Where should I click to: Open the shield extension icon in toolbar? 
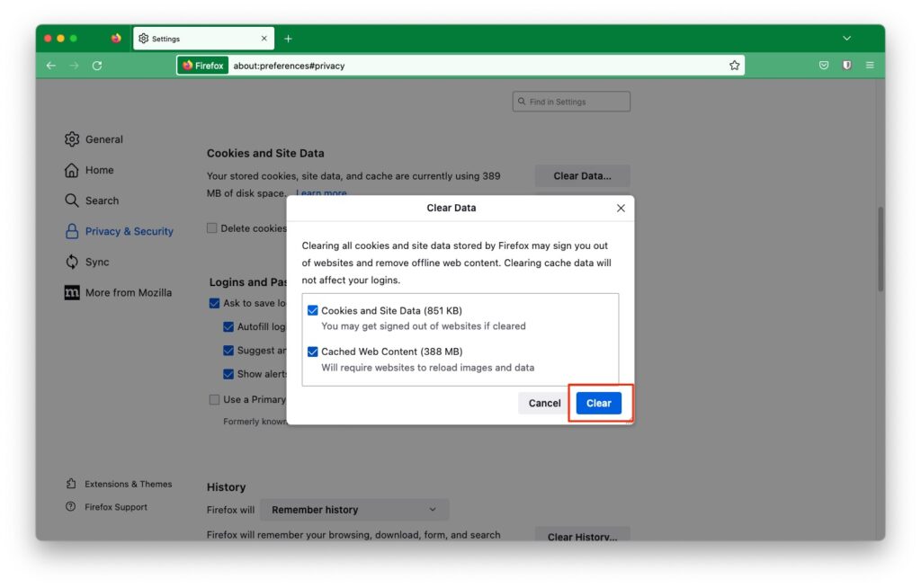coord(846,66)
